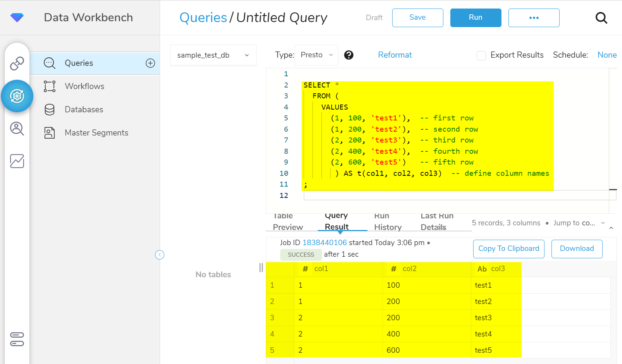This screenshot has height=364, width=622.
Task: Click the Presto help question mark icon
Action: click(x=348, y=55)
